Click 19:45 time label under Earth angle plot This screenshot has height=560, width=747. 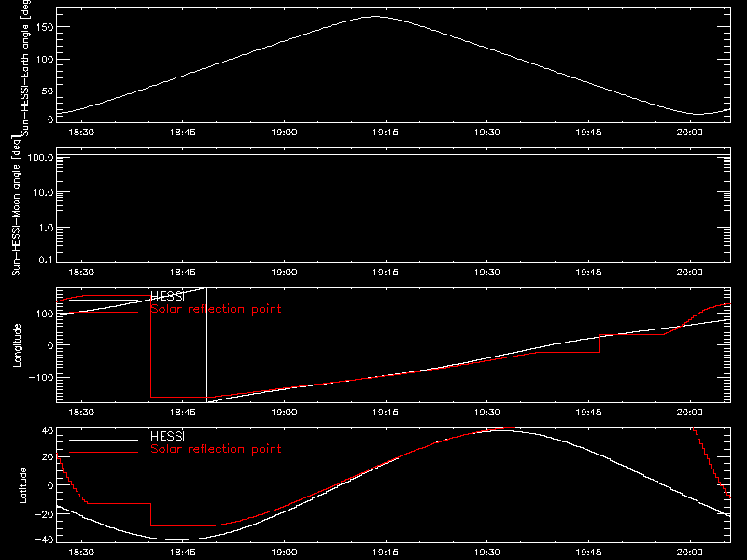pos(588,132)
